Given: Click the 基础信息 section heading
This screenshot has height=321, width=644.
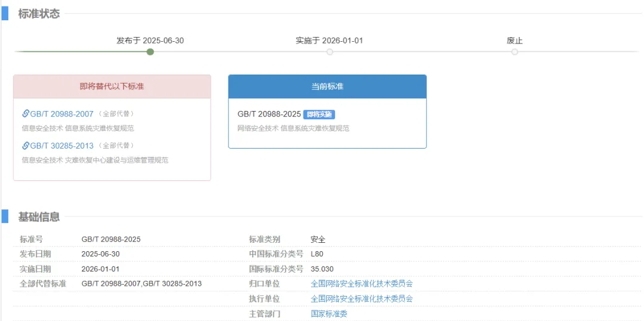Looking at the screenshot, I should [x=39, y=217].
